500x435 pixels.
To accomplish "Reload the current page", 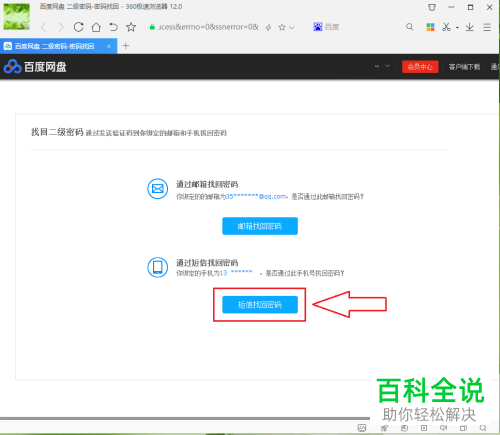I will click(79, 27).
